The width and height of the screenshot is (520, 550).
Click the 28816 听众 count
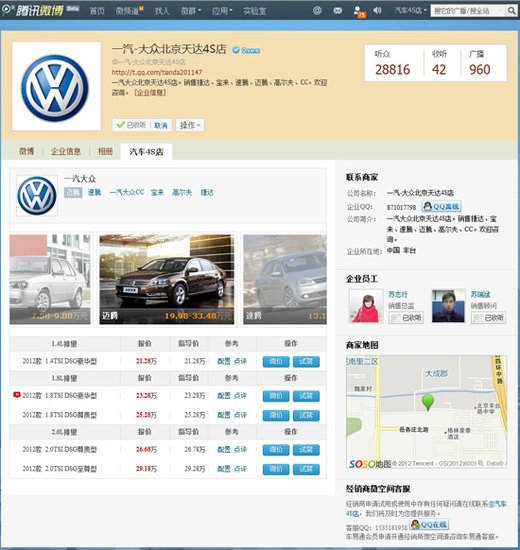(x=392, y=69)
